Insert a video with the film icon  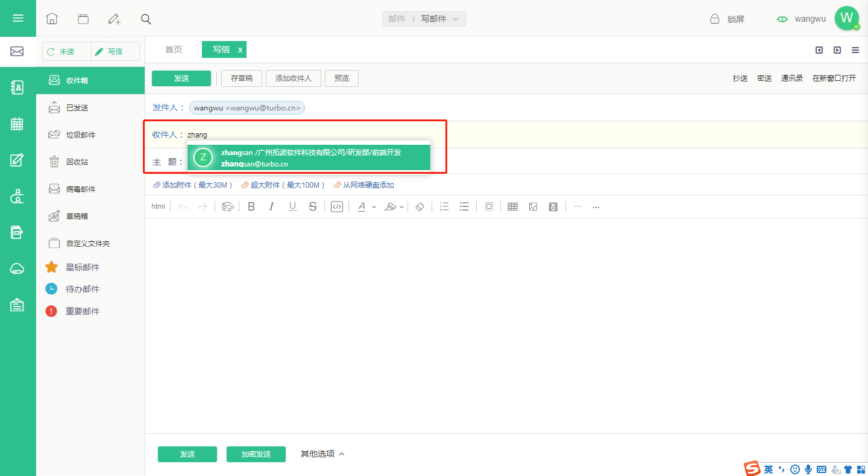coord(553,206)
